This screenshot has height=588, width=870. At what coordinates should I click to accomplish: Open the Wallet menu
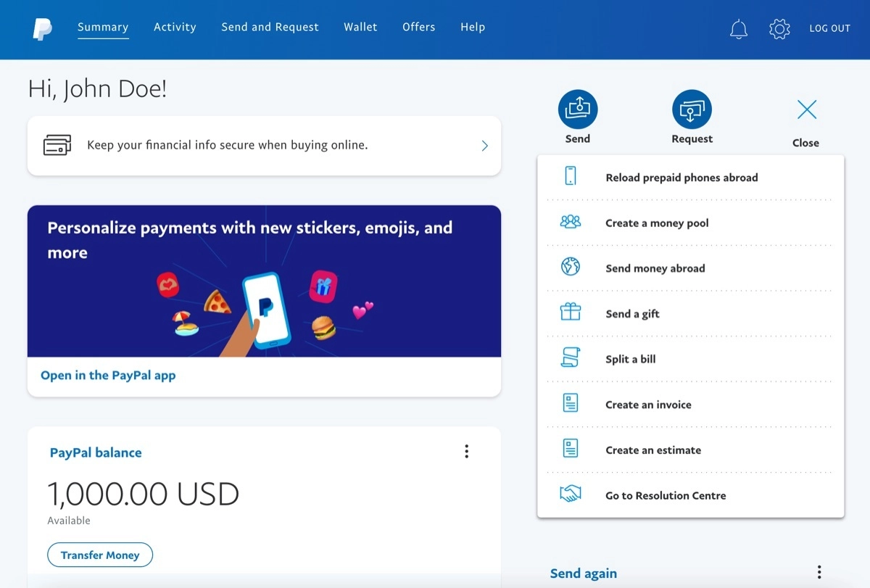tap(360, 27)
